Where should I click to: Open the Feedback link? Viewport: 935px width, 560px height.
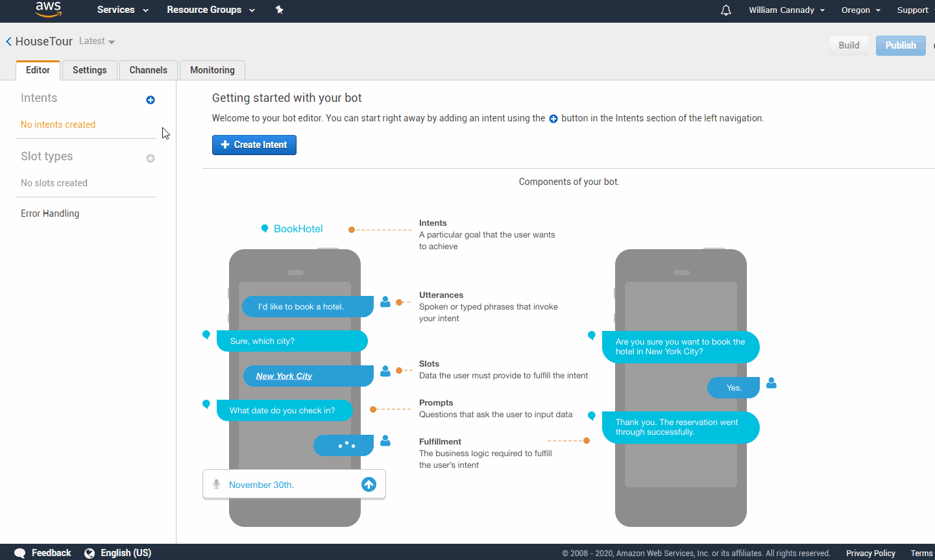[51, 553]
